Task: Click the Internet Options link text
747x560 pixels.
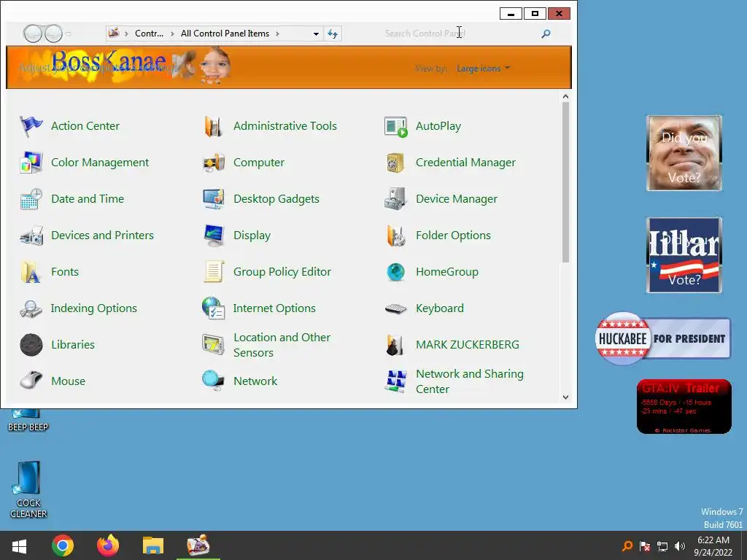Action: (x=274, y=308)
